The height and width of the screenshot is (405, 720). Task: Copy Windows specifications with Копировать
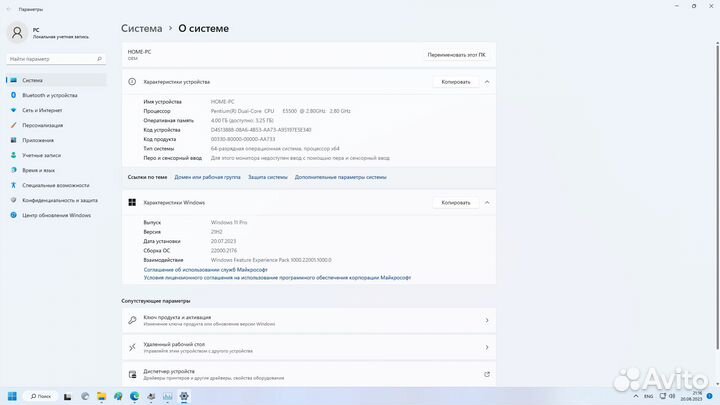(456, 202)
